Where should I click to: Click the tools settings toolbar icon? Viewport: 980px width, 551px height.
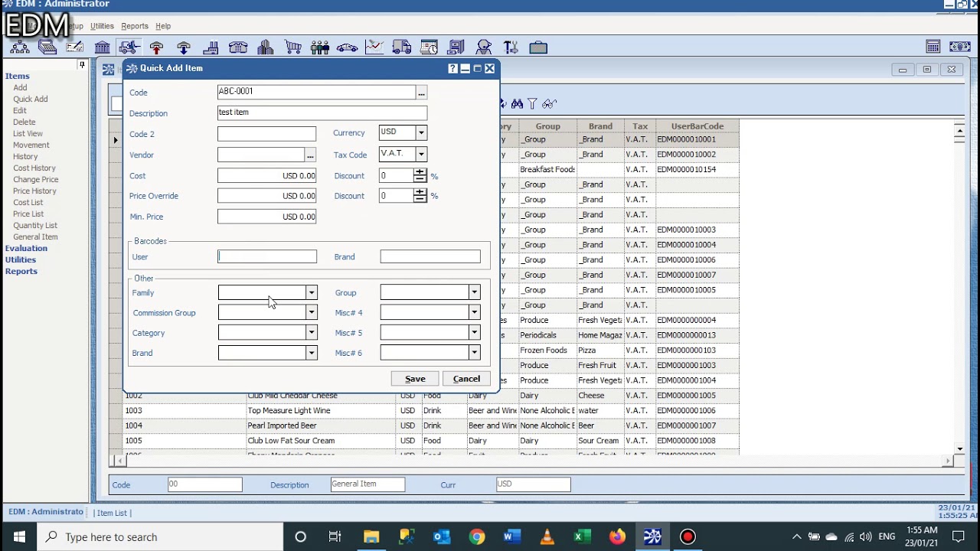pos(511,47)
